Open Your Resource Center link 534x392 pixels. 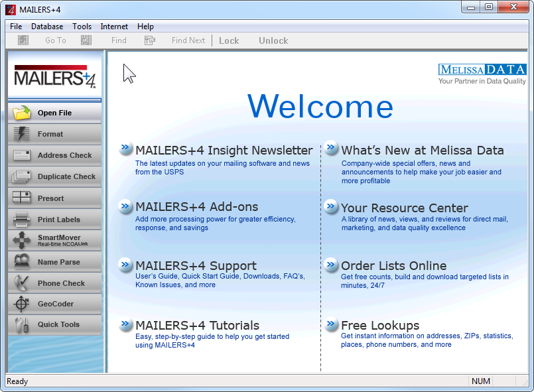pos(405,208)
